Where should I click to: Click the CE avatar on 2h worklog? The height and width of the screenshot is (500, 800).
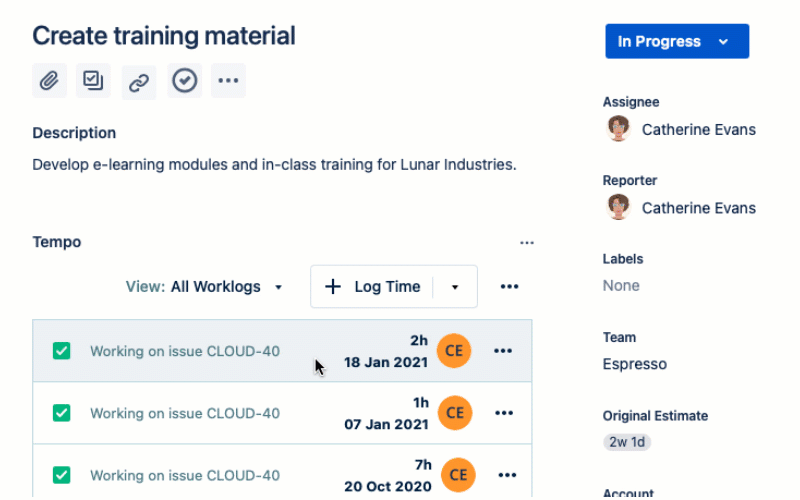(x=454, y=351)
